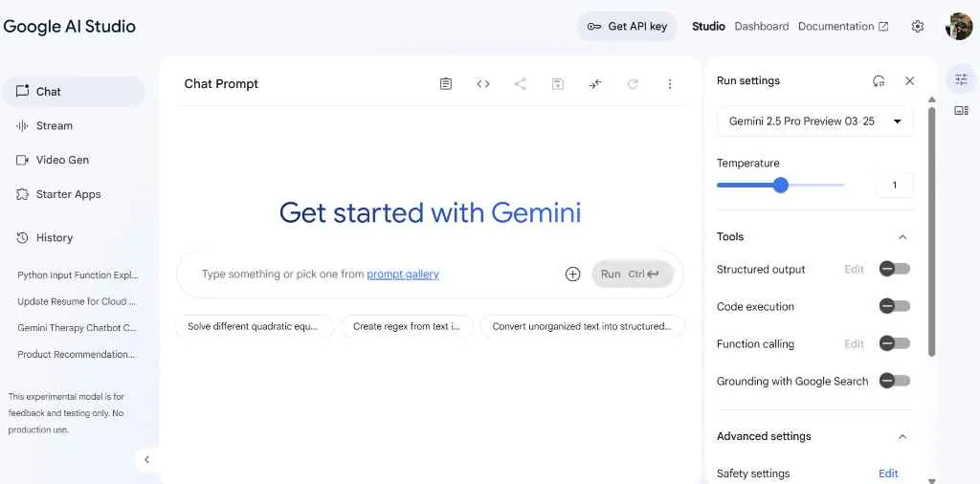Click the reset run settings icon
Image resolution: width=980 pixels, height=484 pixels.
click(879, 80)
